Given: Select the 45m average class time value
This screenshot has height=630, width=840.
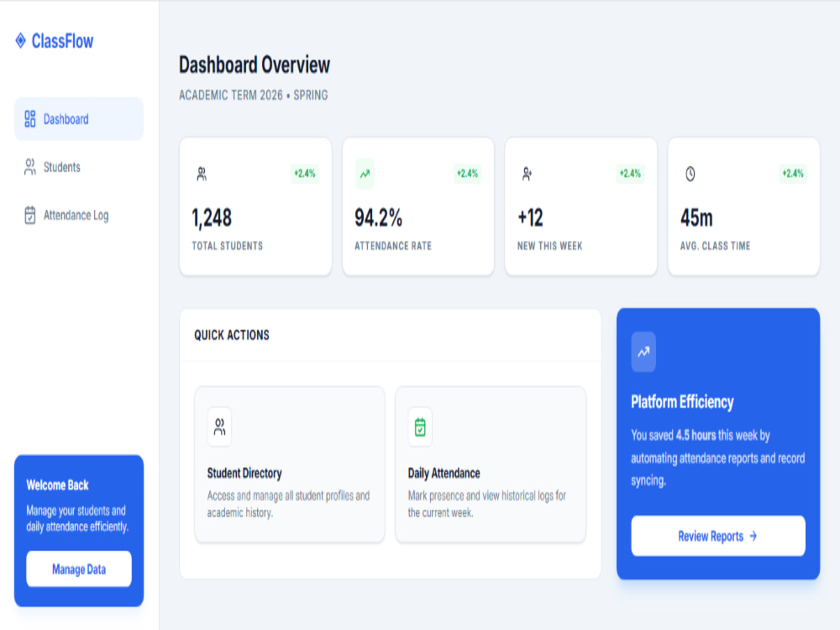Looking at the screenshot, I should tap(696, 218).
